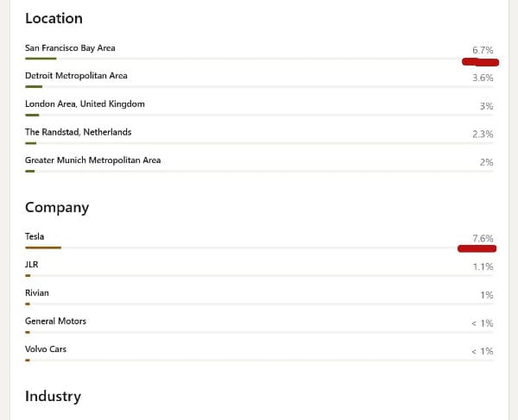
Task: Click the Volvo Cars label
Action: (46, 349)
